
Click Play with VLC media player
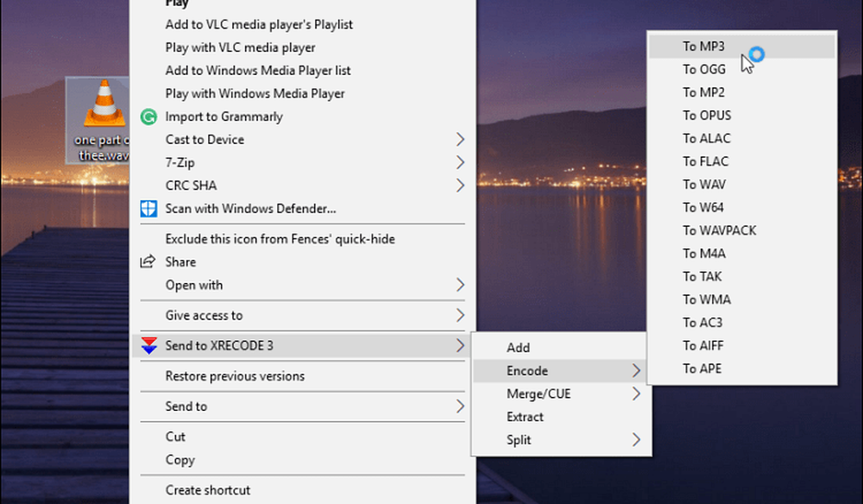[x=240, y=47]
